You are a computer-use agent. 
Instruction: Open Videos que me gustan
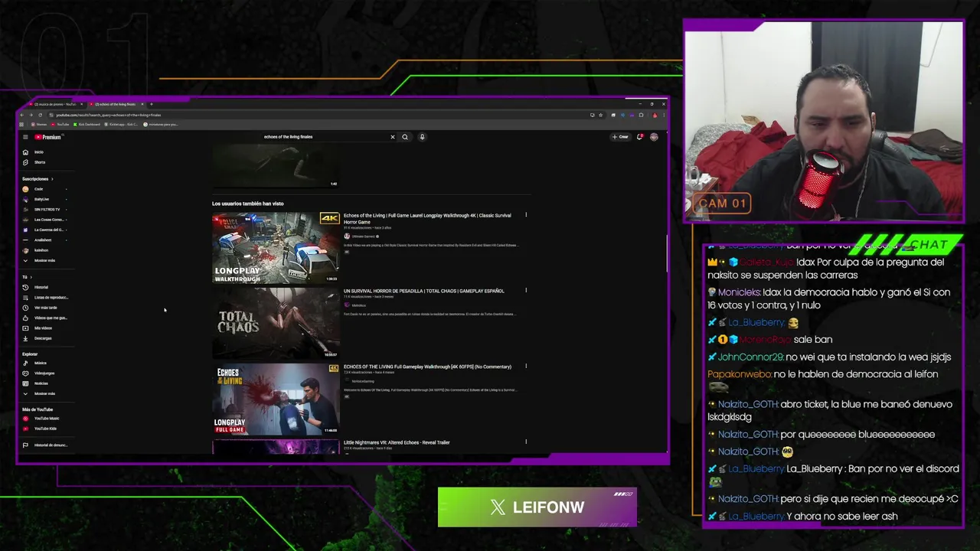(x=51, y=318)
